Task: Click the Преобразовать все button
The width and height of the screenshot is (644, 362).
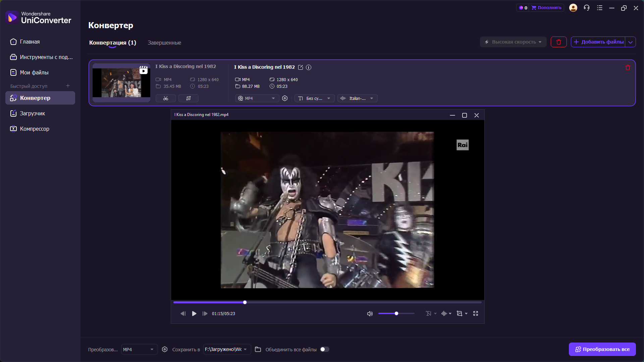Action: (602, 349)
